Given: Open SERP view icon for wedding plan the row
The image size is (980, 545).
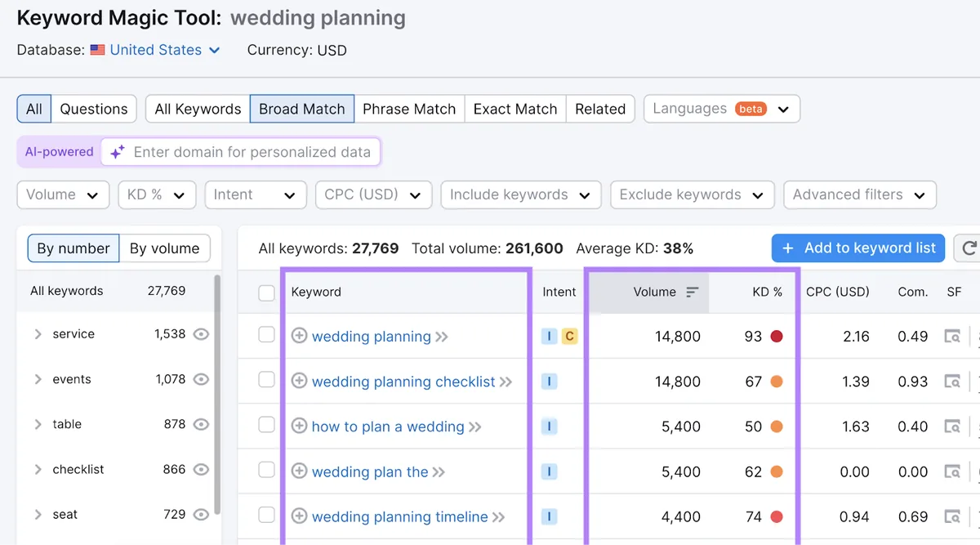Looking at the screenshot, I should point(952,471).
